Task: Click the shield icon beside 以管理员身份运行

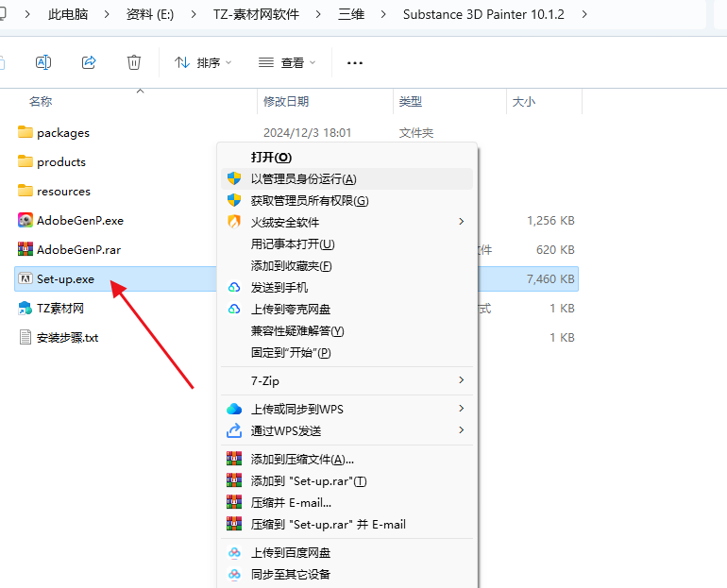Action: 234,178
